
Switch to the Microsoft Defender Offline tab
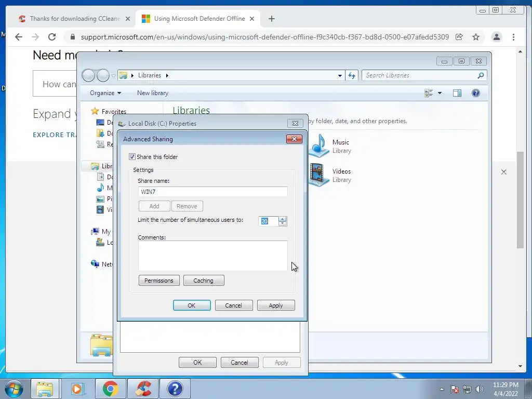point(194,19)
